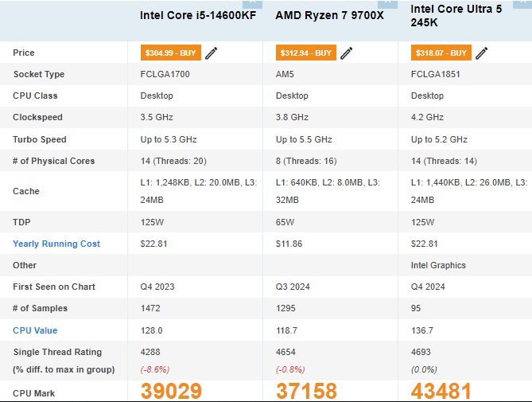Screen dimensions: 532x402
Task: Select the Intel Core Ultra 5 245K heading
Action: 456,16
